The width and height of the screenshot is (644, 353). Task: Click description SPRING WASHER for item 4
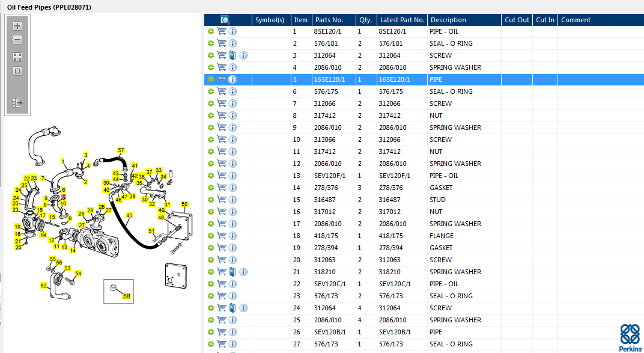pos(455,67)
